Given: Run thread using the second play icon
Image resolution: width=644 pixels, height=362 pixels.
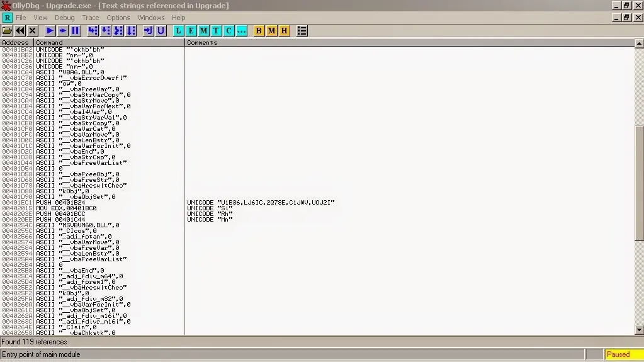Looking at the screenshot, I should pyautogui.click(x=62, y=31).
